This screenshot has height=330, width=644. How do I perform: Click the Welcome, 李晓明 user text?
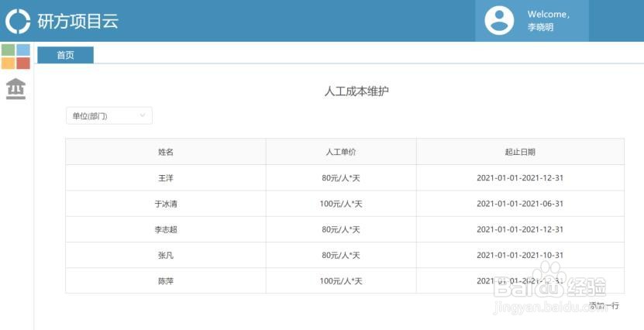pyautogui.click(x=549, y=20)
